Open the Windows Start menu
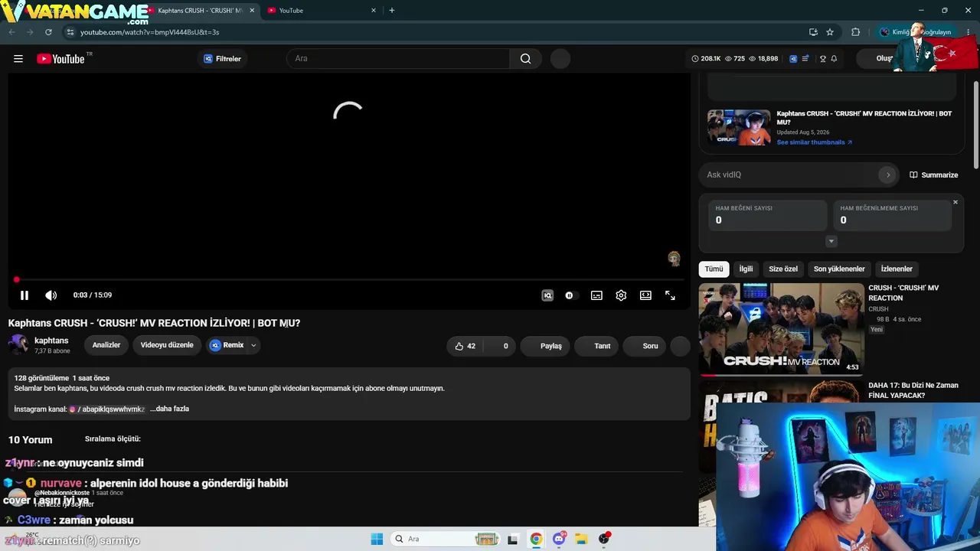Screen dimensions: 980x551 coord(377,539)
